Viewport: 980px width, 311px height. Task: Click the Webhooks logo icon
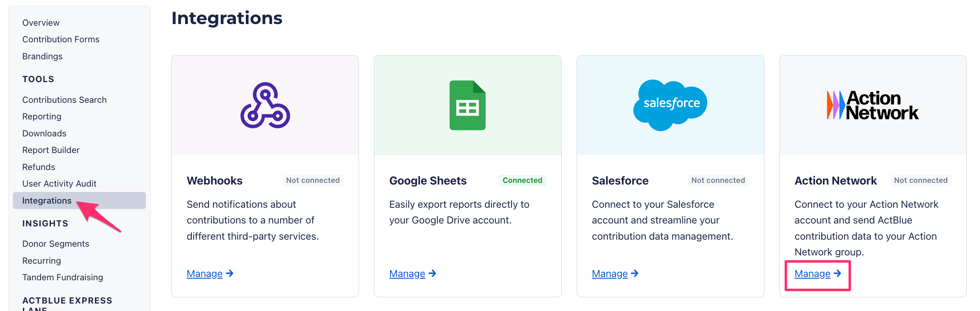click(x=265, y=105)
